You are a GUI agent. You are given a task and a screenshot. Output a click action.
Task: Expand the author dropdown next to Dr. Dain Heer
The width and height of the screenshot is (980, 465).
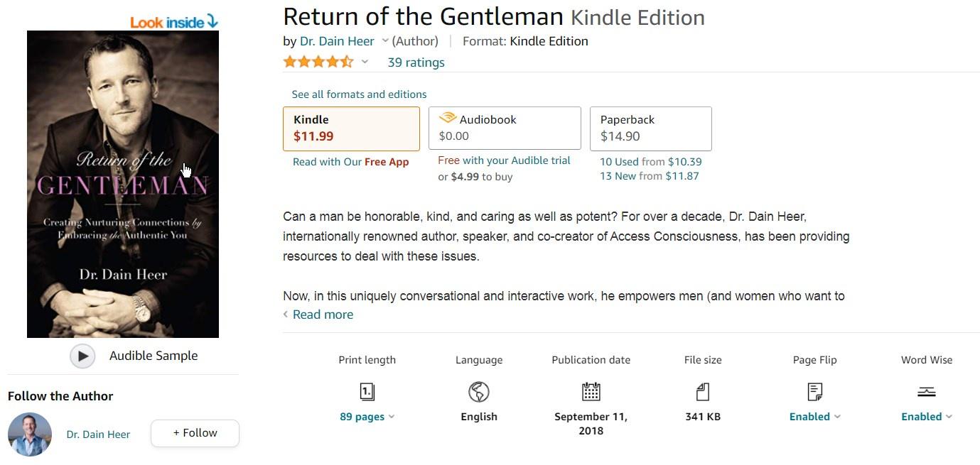click(385, 41)
